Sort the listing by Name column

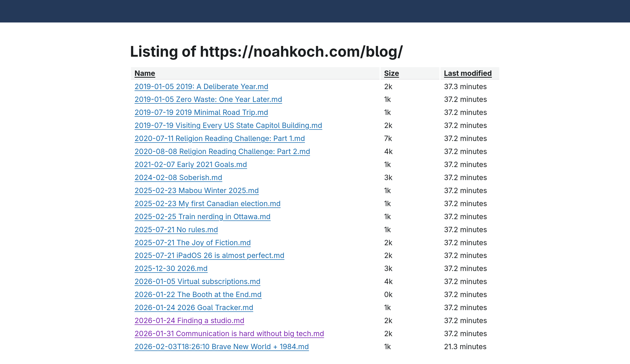pyautogui.click(x=145, y=73)
